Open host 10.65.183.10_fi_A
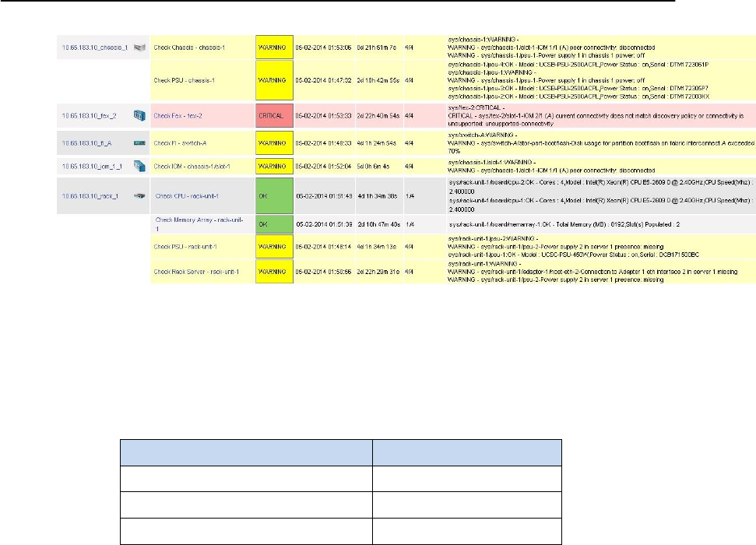This screenshot has height=545, width=756. click(86, 143)
